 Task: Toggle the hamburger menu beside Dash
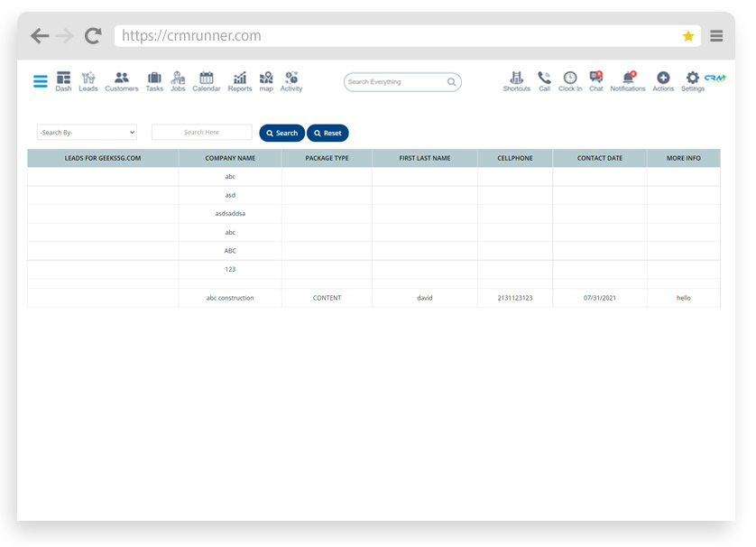coord(40,80)
